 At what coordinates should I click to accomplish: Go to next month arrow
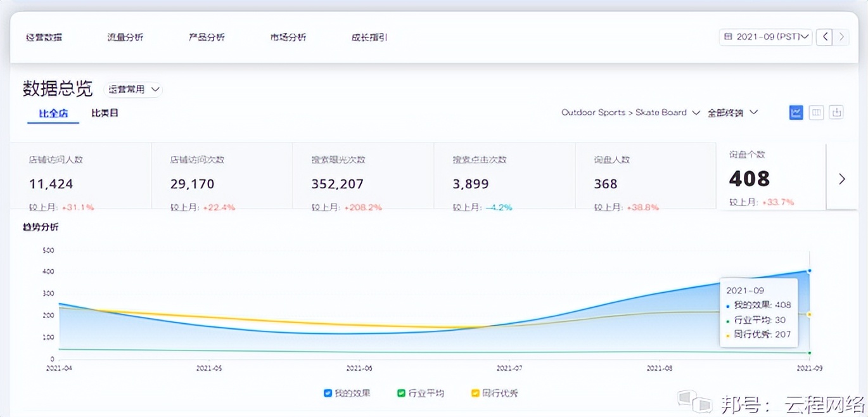841,37
